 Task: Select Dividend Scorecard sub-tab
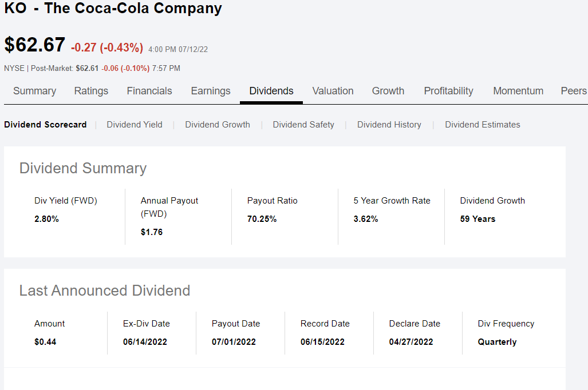(x=45, y=125)
